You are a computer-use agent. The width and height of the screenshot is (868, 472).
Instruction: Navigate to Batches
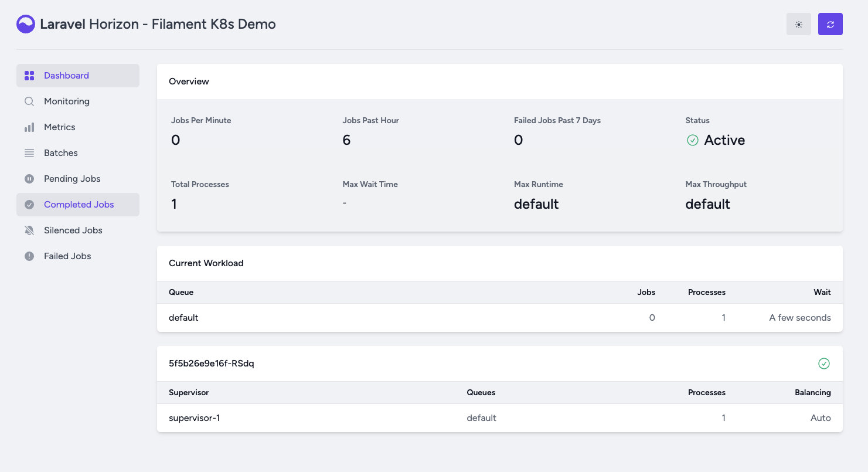[x=78, y=153]
